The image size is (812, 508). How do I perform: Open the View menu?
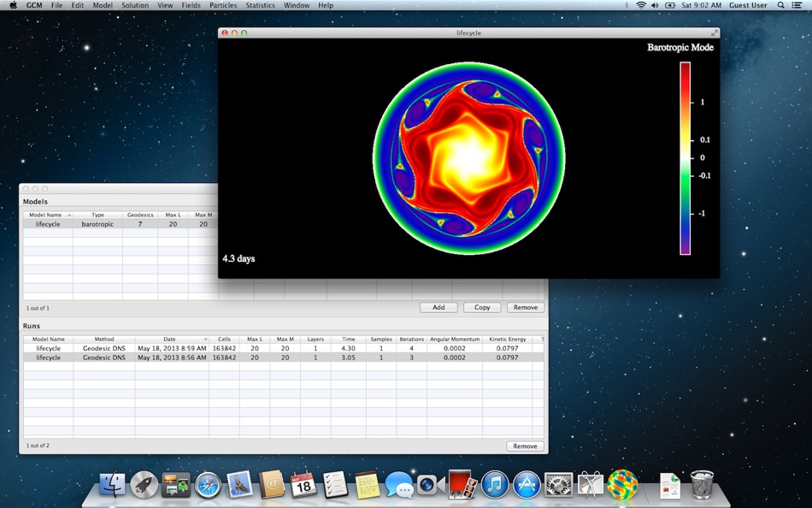(165, 5)
